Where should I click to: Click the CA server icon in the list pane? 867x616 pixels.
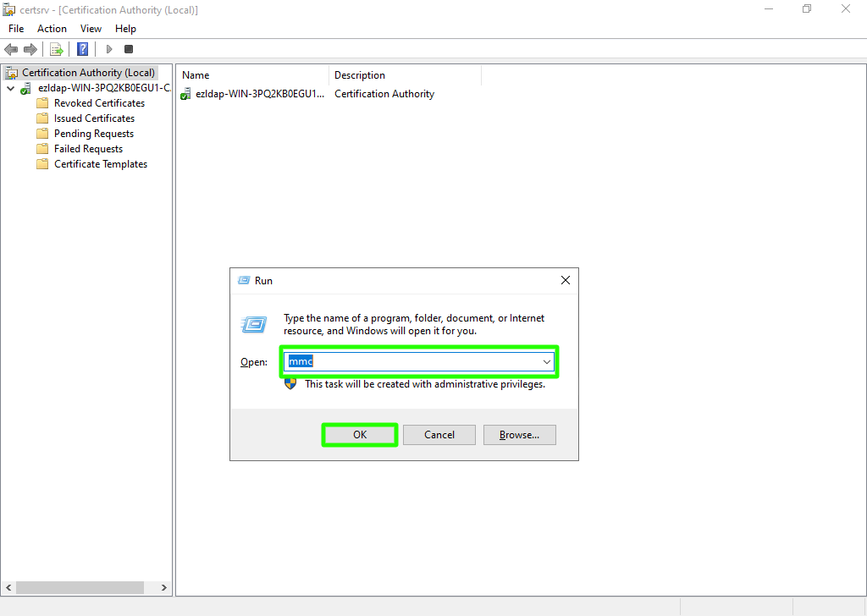[x=185, y=95]
